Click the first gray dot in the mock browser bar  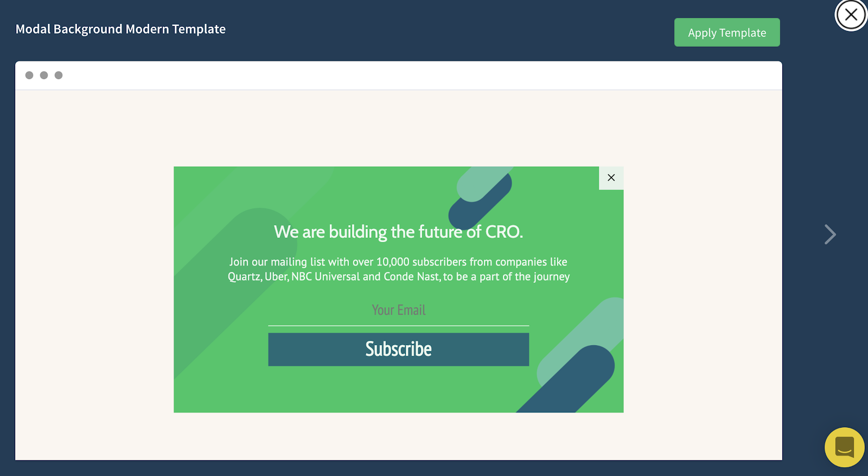coord(29,75)
